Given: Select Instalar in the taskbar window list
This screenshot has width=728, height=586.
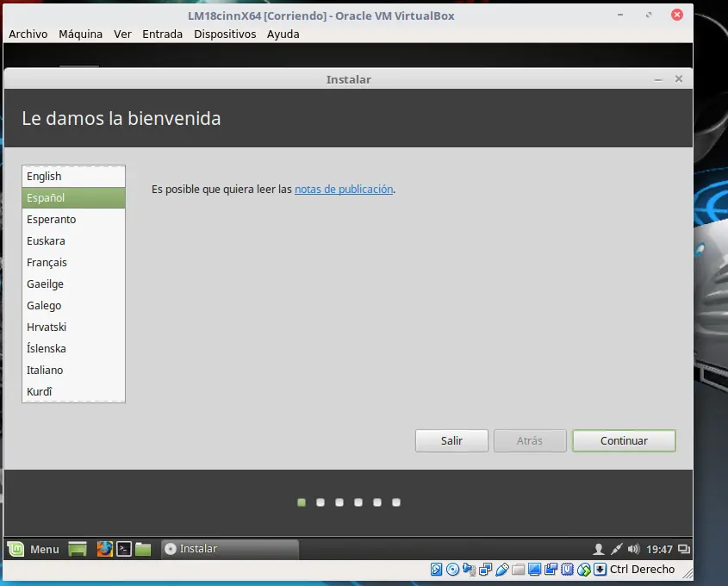Looking at the screenshot, I should pos(230,549).
